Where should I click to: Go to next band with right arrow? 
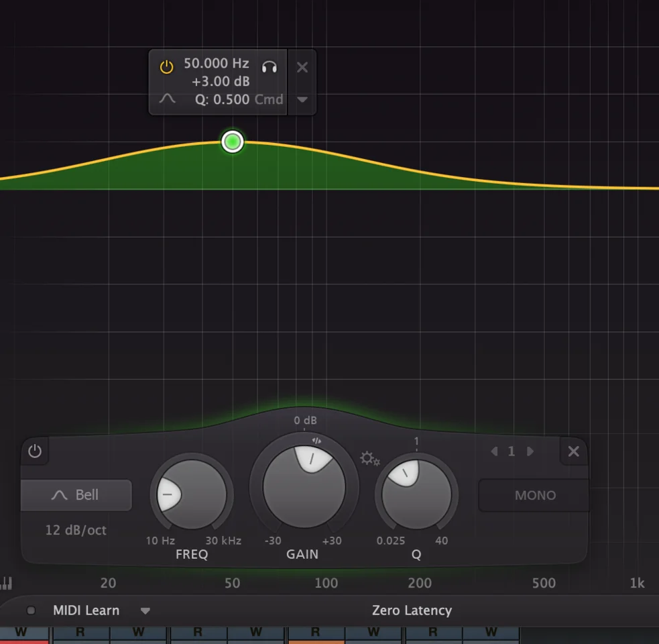[x=530, y=451]
